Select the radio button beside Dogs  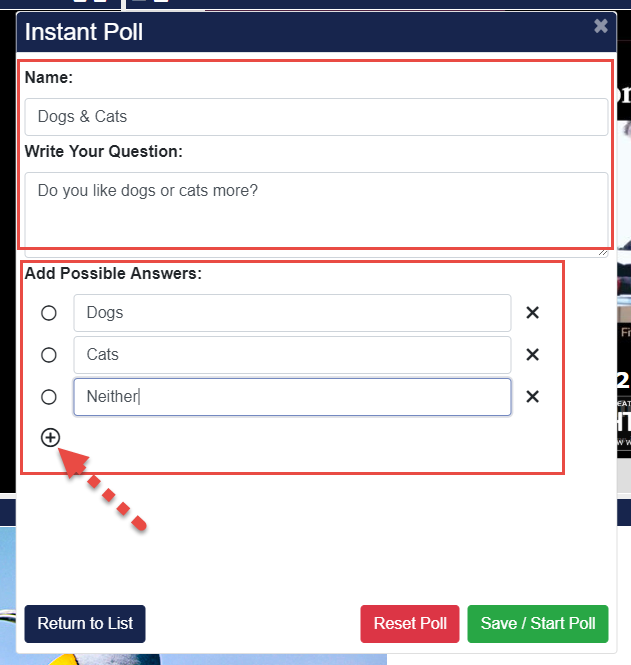[49, 313]
